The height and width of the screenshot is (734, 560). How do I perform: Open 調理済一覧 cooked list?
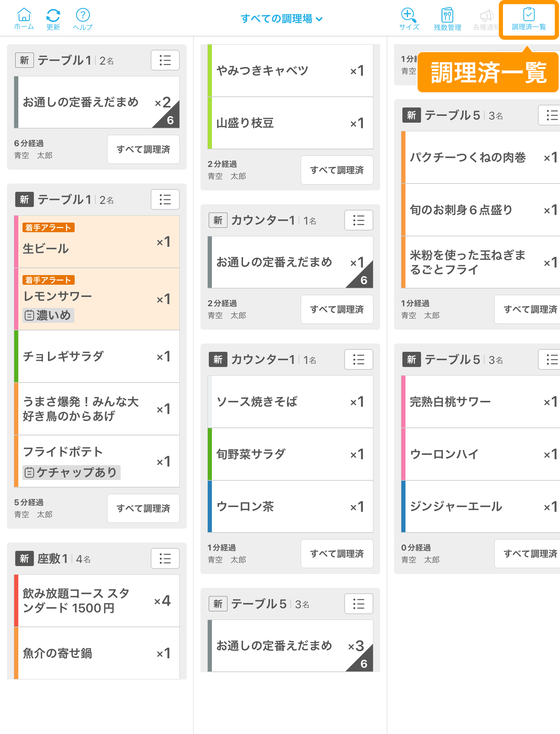coord(529,20)
